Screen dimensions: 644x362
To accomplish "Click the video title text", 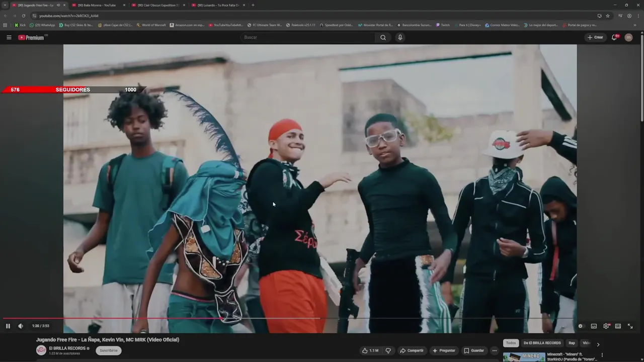I will [x=108, y=340].
